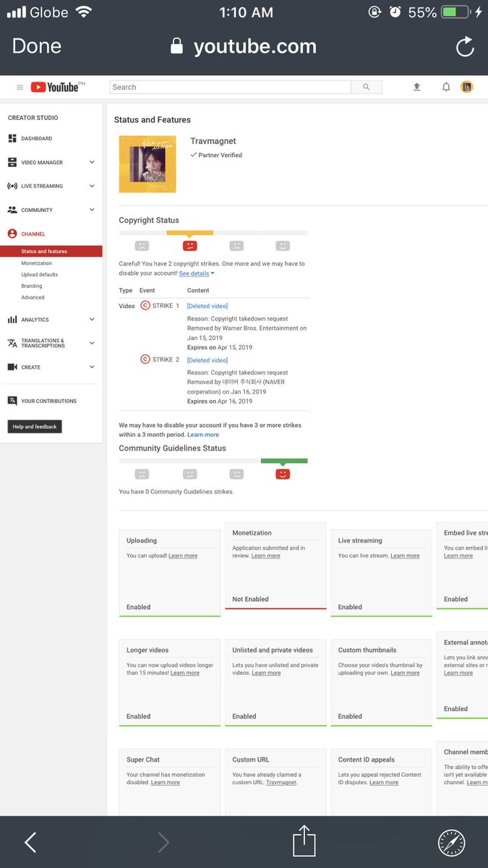
Task: Click the Live Streaming broadcast icon
Action: pyautogui.click(x=12, y=186)
